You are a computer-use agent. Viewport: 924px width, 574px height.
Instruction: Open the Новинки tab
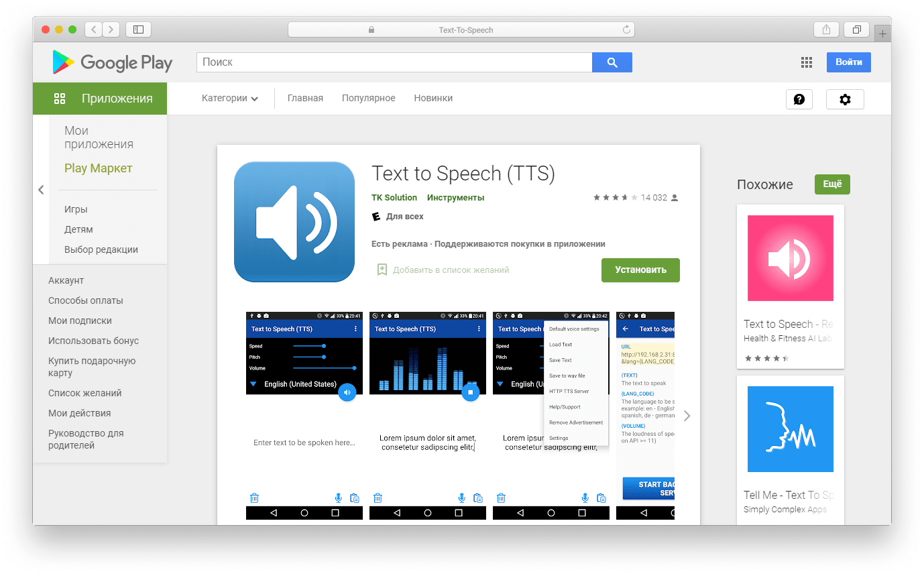[432, 99]
